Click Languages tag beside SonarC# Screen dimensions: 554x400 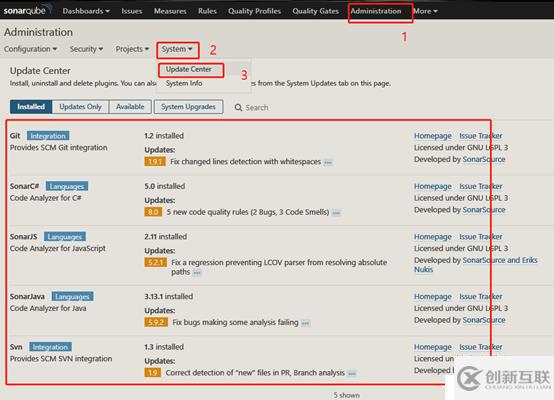[67, 186]
